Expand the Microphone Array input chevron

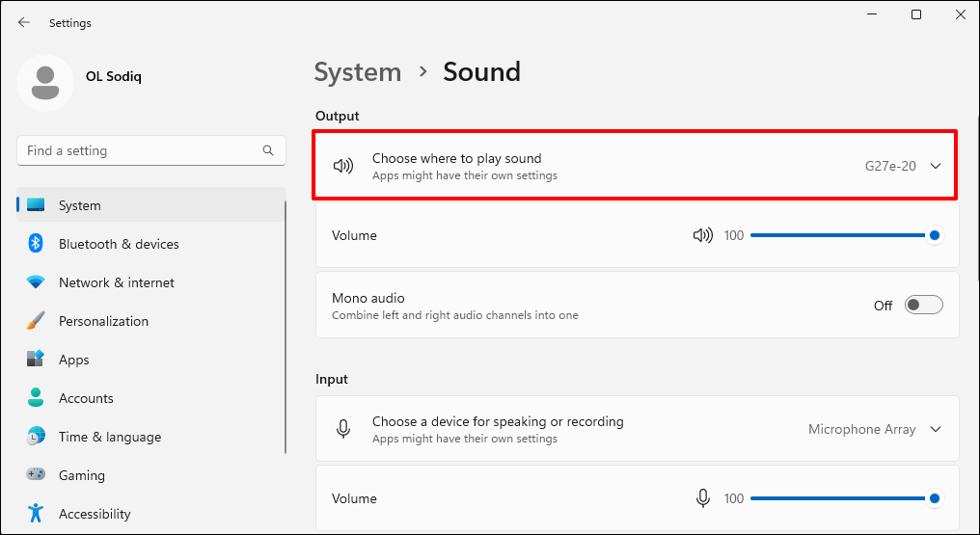pyautogui.click(x=935, y=429)
